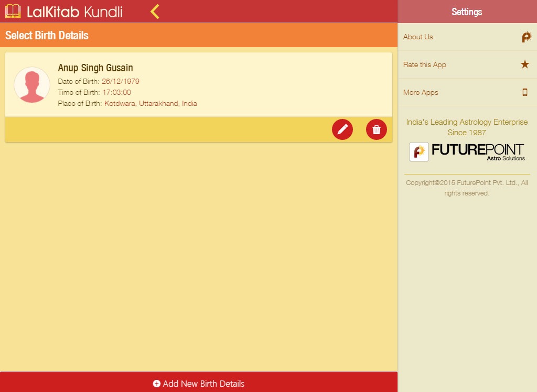537x392 pixels.
Task: Click the date of birth 26/12/1979
Action: click(x=121, y=81)
